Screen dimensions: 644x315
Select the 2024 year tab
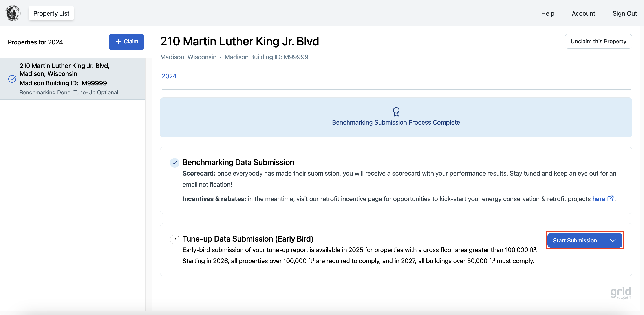point(169,76)
